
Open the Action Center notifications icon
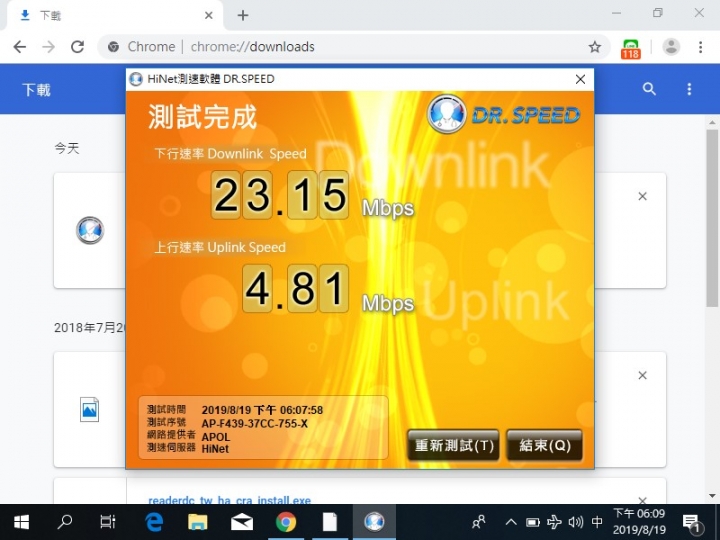pyautogui.click(x=691, y=523)
